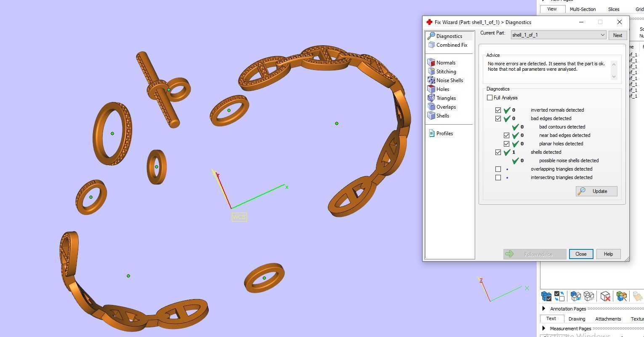The height and width of the screenshot is (337, 644).
Task: Click the show selected parts icon
Action: coord(575,297)
